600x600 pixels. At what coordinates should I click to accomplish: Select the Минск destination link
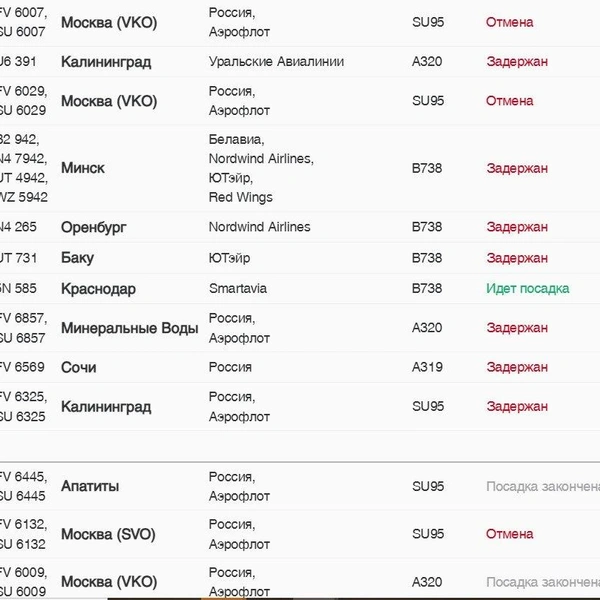tap(83, 168)
